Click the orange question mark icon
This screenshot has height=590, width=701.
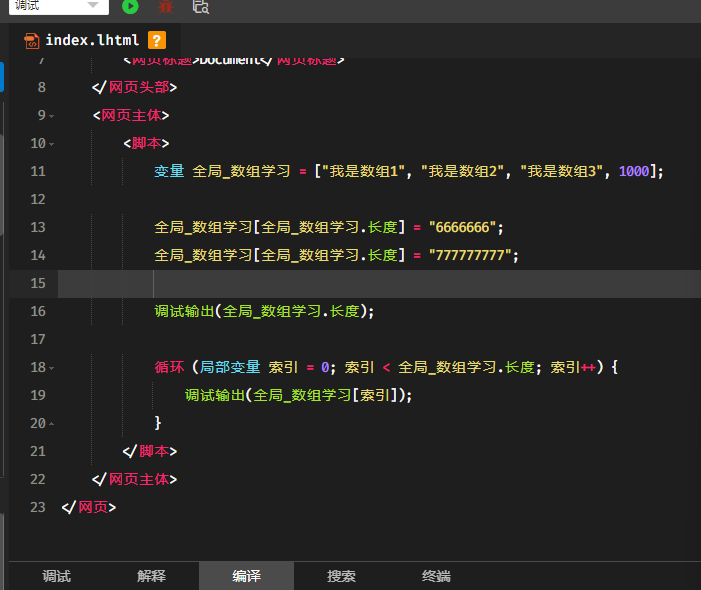tap(156, 40)
